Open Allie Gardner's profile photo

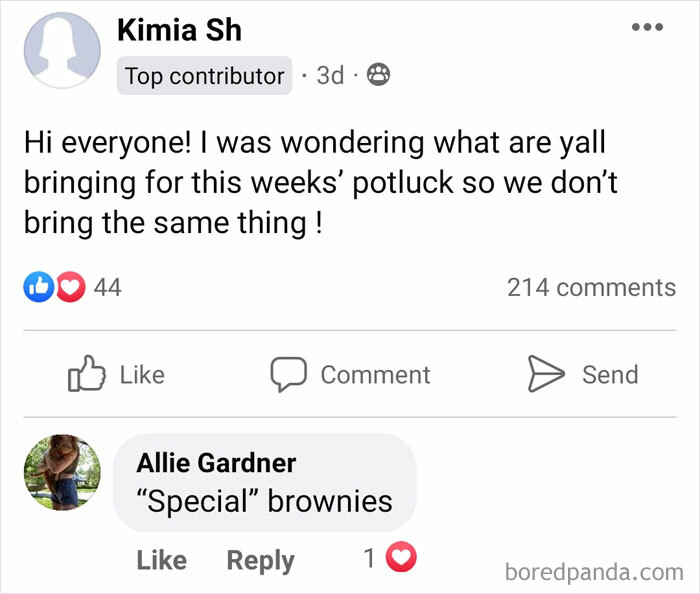pos(62,473)
